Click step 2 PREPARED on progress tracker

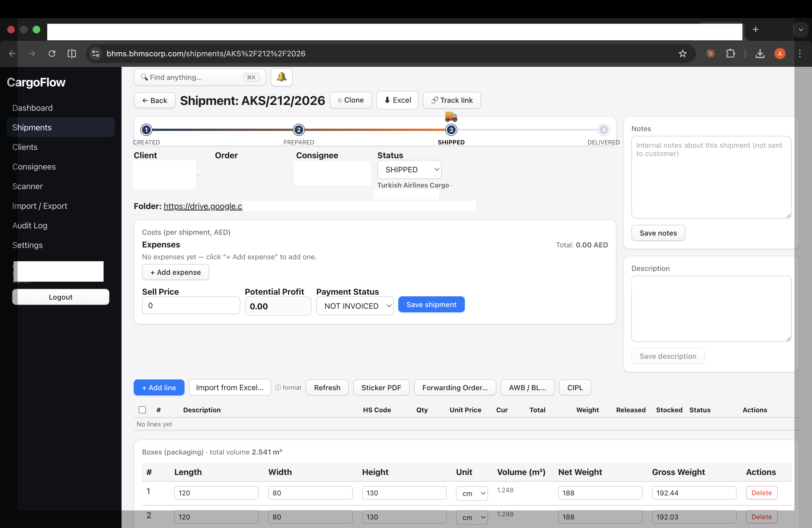pyautogui.click(x=299, y=130)
